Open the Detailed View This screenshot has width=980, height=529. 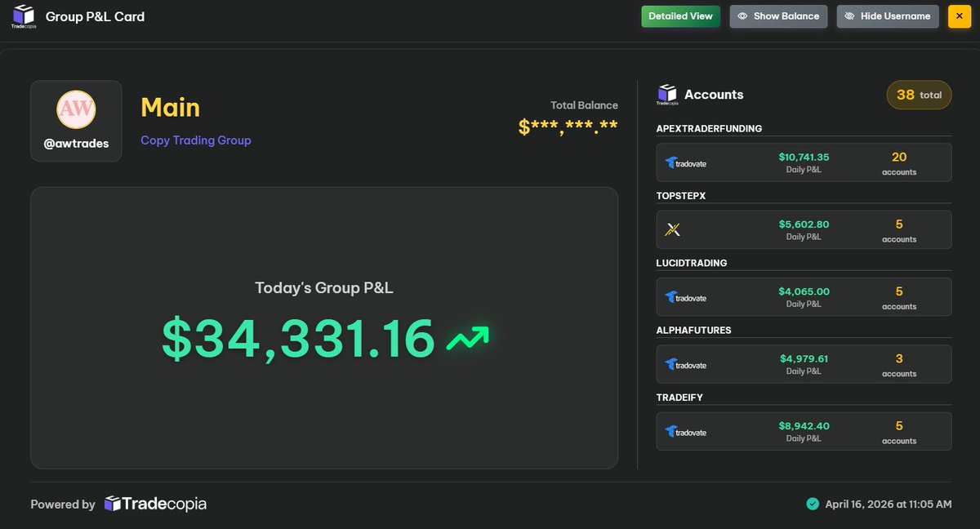click(680, 16)
